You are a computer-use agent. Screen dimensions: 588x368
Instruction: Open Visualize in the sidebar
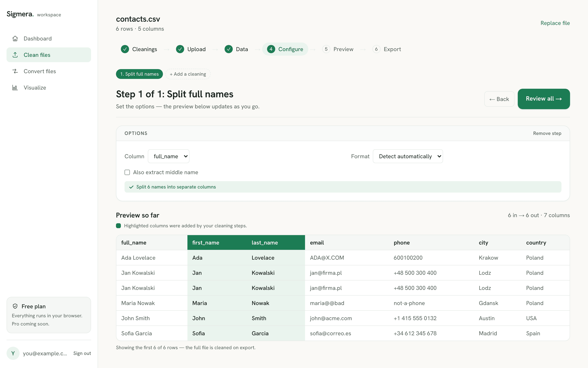click(49, 87)
